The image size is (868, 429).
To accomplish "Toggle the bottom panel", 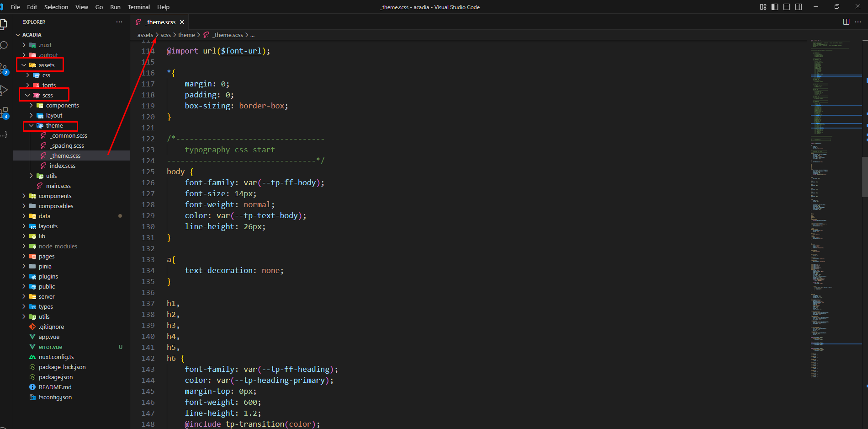I will (x=787, y=7).
